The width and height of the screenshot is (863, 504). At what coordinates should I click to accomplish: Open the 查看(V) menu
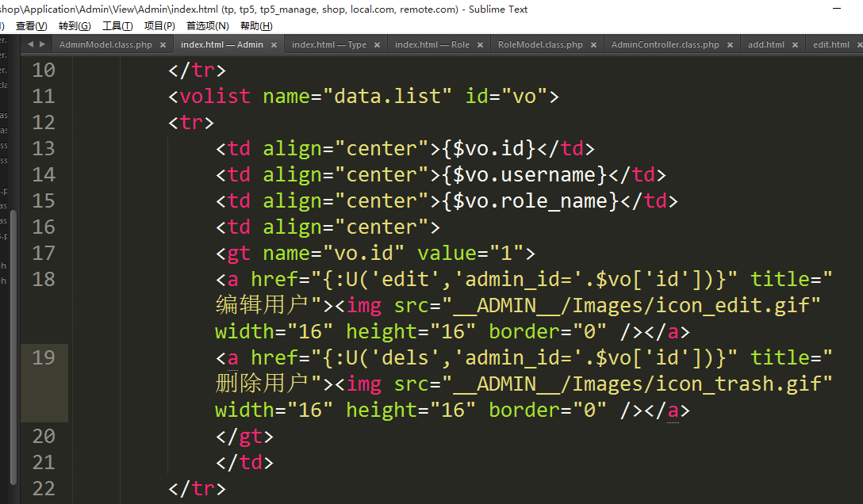(31, 26)
